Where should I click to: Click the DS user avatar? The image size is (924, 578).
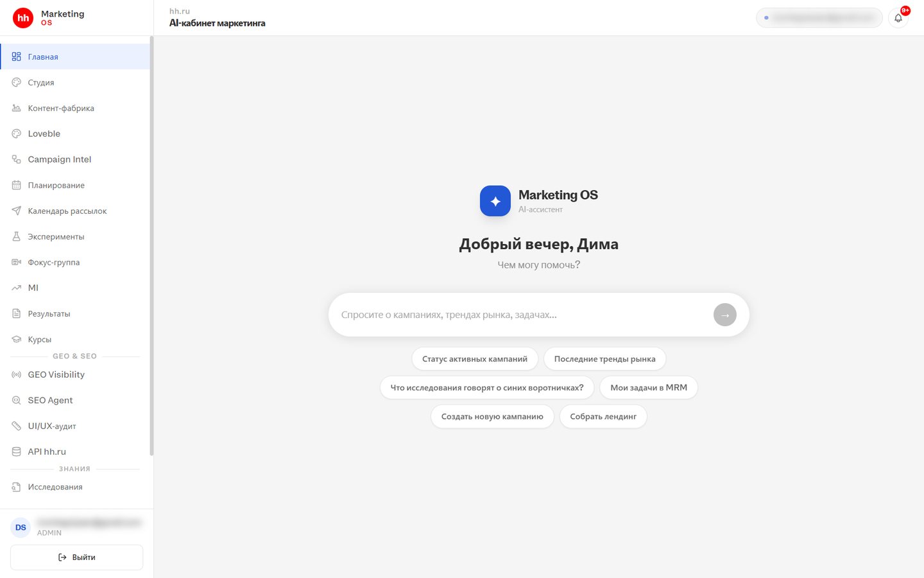[21, 527]
